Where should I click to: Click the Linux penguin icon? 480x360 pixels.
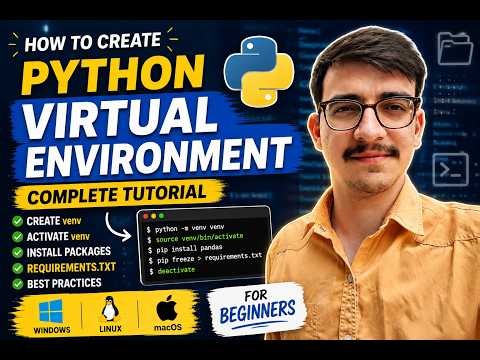[110, 309]
